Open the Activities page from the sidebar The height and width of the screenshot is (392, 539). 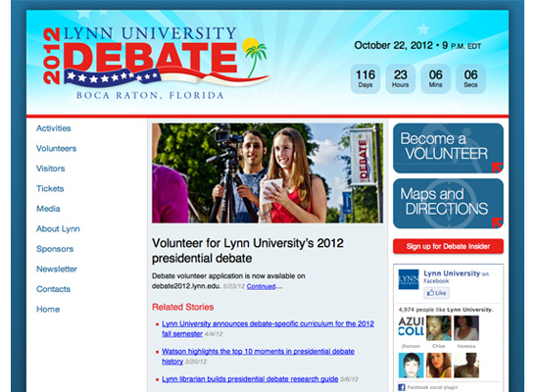click(x=54, y=128)
